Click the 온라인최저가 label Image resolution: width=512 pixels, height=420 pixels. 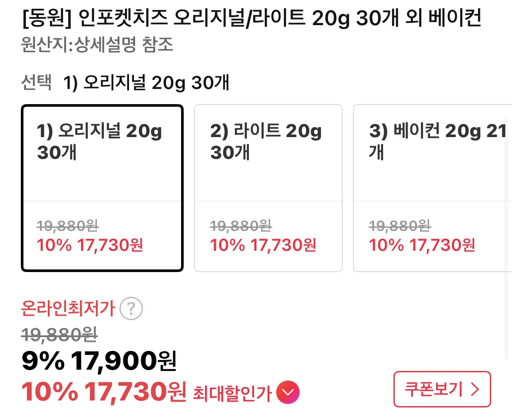68,309
